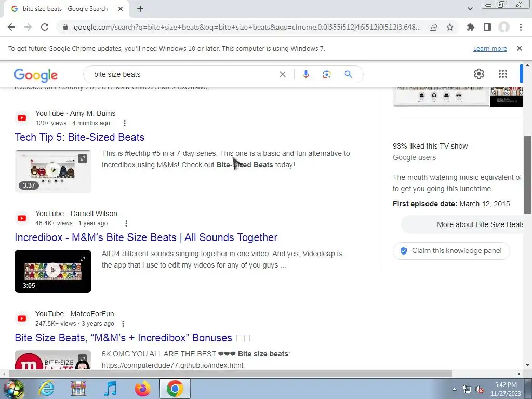Open options for Darnell Wilson result
This screenshot has height=399, width=532.
point(126,223)
